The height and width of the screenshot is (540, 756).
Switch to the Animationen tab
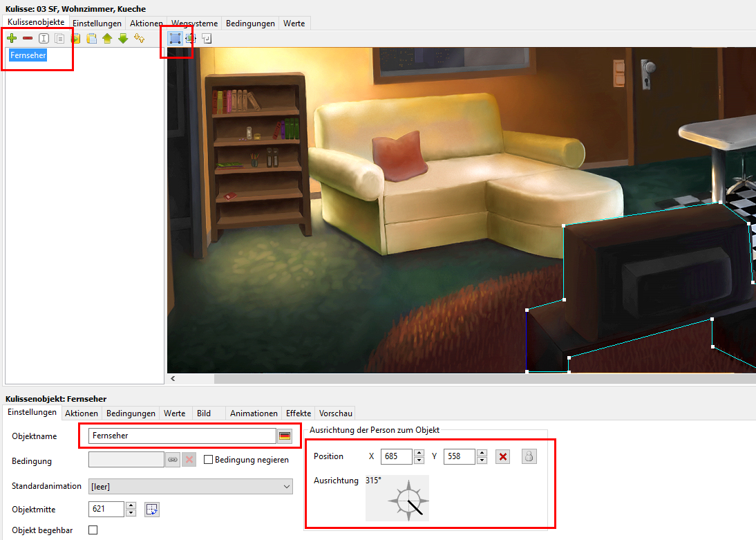point(254,413)
